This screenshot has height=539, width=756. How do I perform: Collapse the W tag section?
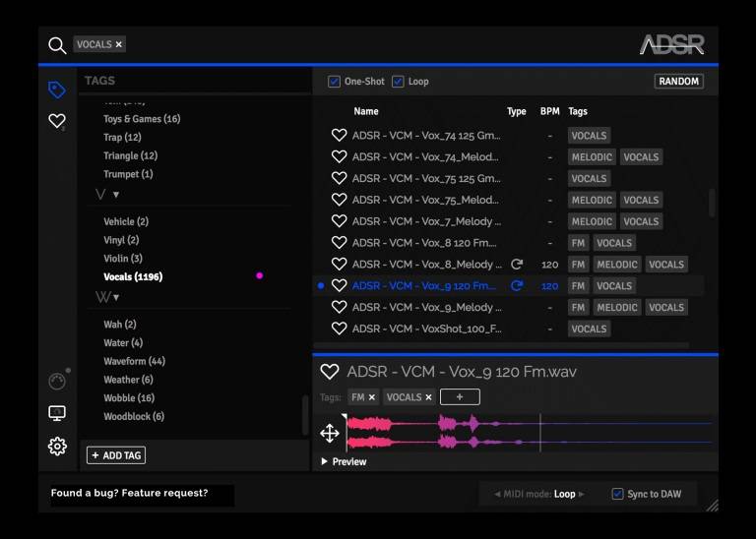coord(115,297)
